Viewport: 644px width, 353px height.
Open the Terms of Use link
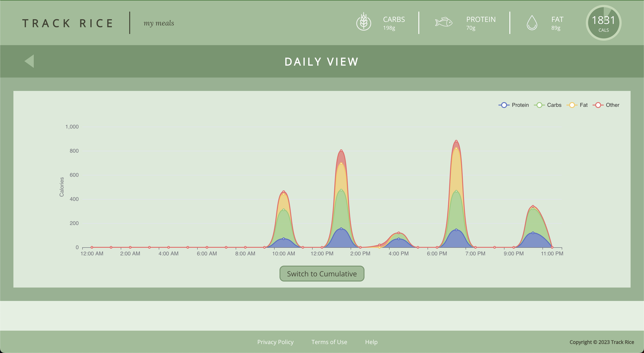tap(329, 342)
